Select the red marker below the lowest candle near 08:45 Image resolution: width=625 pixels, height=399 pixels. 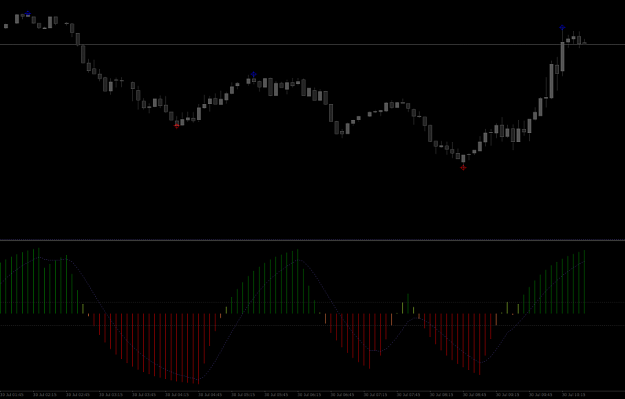(463, 168)
